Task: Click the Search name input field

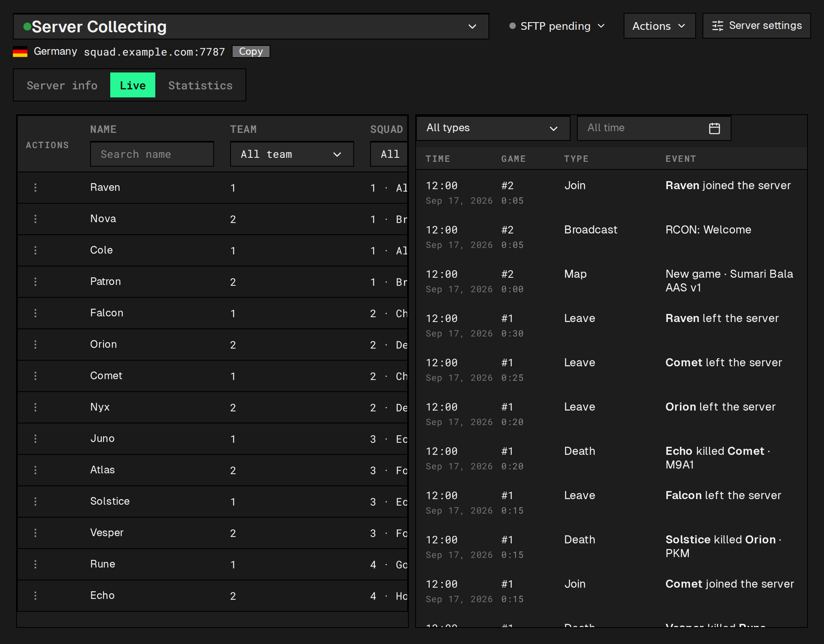Action: tap(152, 154)
